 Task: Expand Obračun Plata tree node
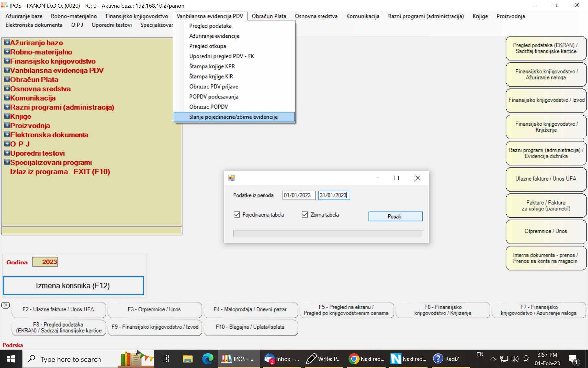tap(7, 79)
